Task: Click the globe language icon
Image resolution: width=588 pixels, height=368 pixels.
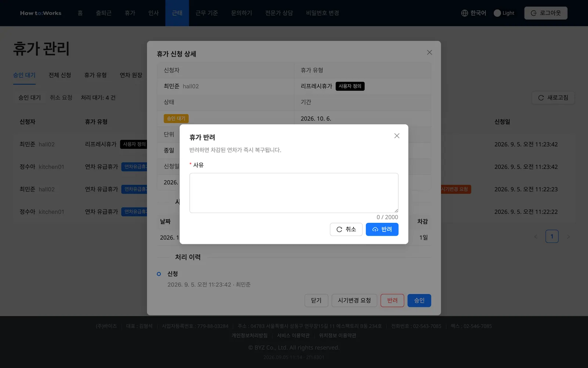Action: point(465,13)
